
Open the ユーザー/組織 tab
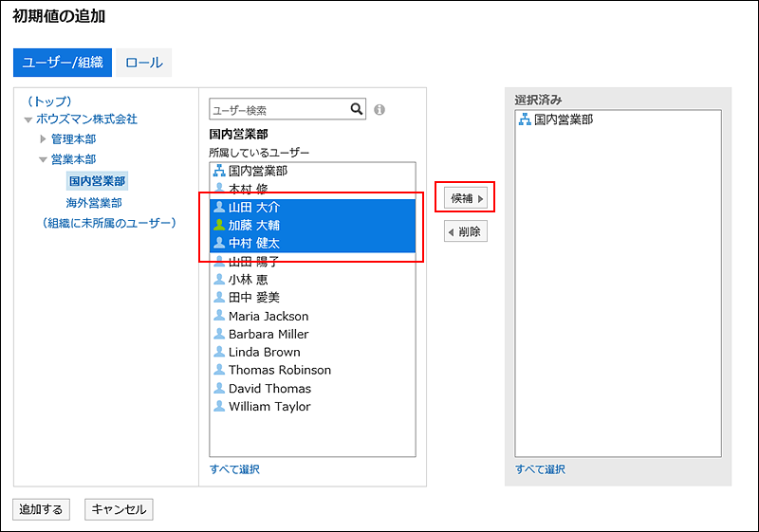(x=63, y=63)
